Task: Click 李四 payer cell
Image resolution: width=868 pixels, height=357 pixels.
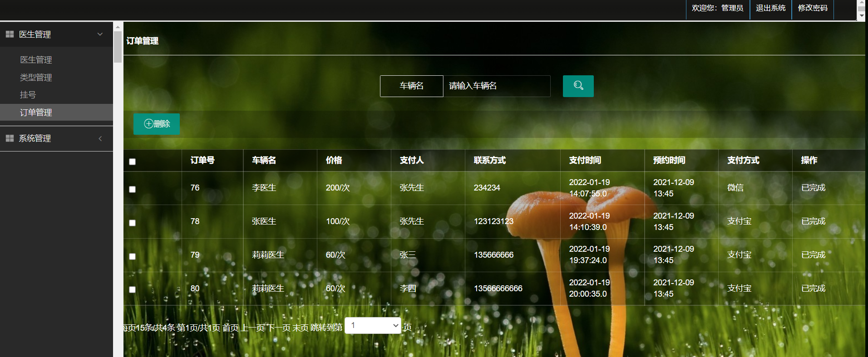Action: click(x=408, y=289)
